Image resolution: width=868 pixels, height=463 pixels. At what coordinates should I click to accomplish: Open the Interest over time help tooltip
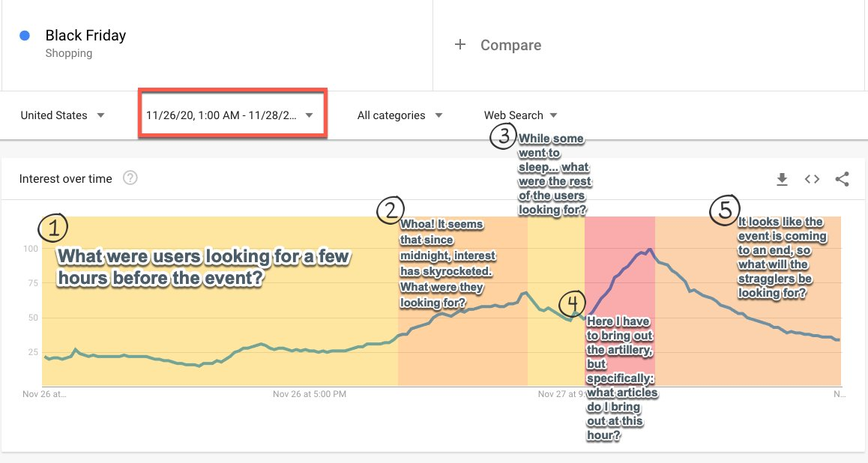[x=130, y=178]
